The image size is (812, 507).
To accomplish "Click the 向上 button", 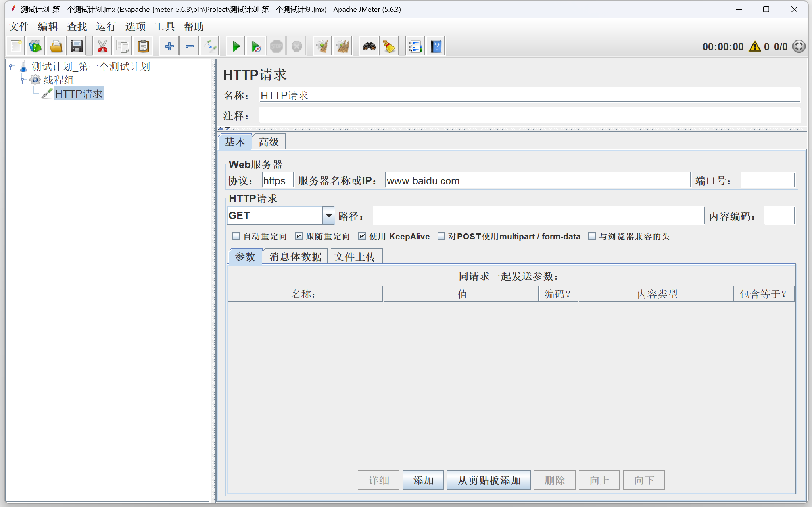I will coord(599,480).
